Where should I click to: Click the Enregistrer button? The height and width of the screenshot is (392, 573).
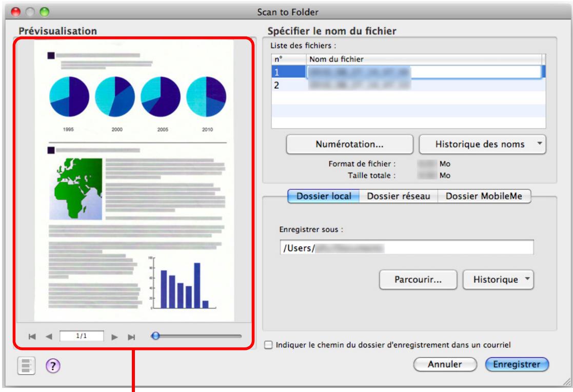[517, 364]
